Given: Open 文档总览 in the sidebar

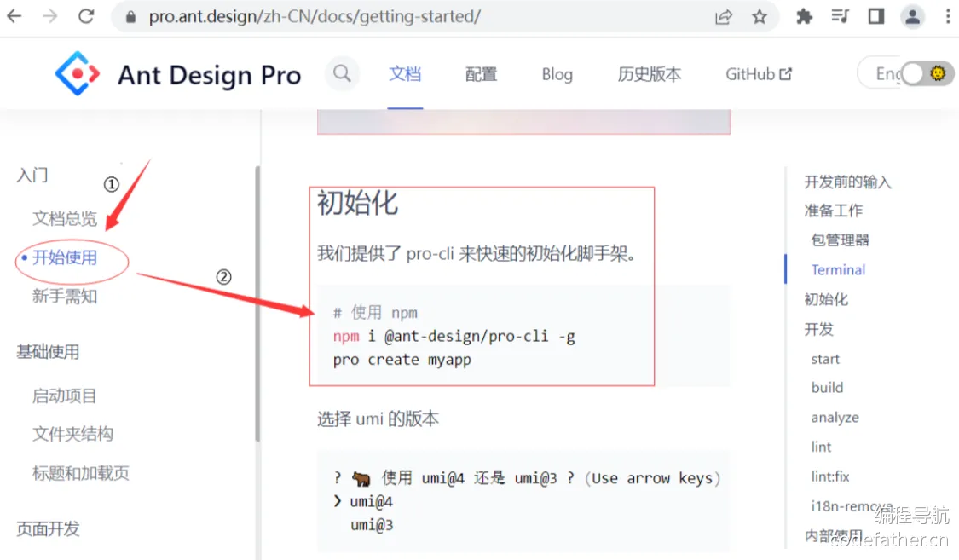Looking at the screenshot, I should (x=65, y=218).
